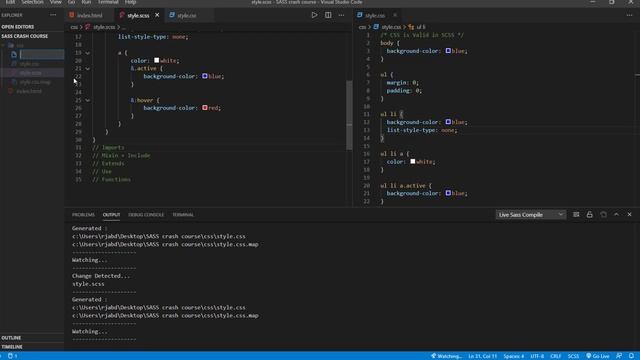640x360 pixels.
Task: Click blue swatch on style.css line 3
Action: coord(448,51)
